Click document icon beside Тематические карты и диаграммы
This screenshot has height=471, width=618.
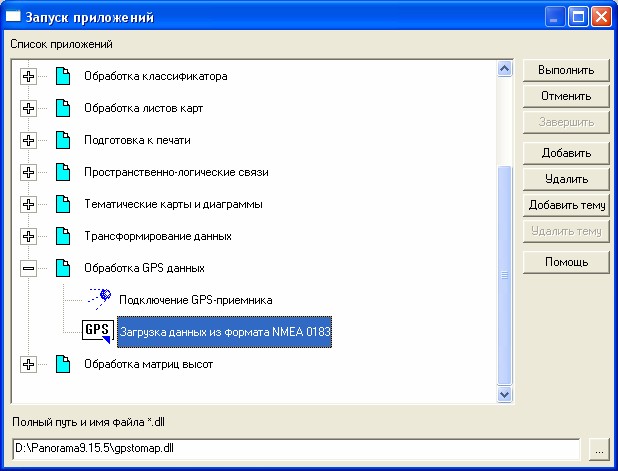coord(64,204)
